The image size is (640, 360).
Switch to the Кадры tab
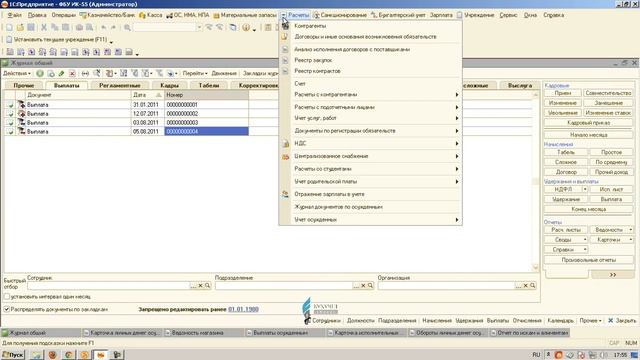point(169,85)
